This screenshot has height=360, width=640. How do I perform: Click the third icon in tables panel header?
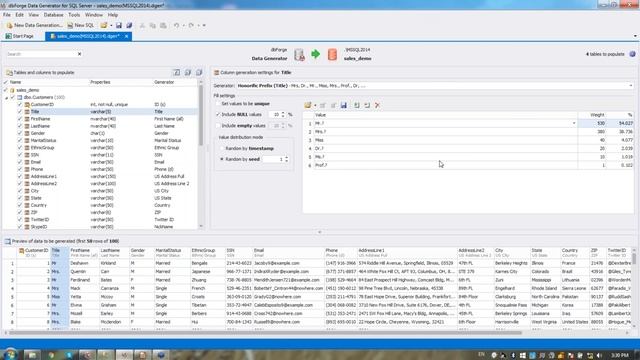point(199,72)
